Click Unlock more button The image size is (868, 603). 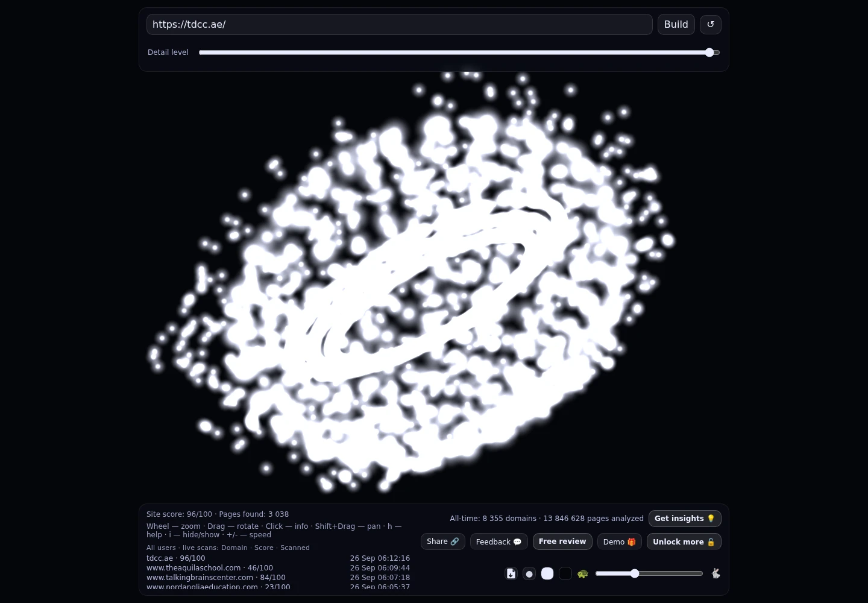point(684,541)
